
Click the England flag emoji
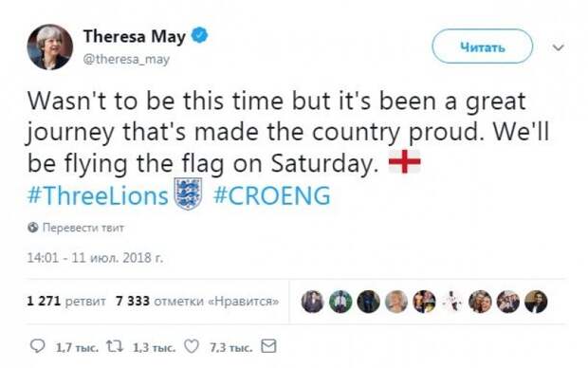click(x=405, y=161)
